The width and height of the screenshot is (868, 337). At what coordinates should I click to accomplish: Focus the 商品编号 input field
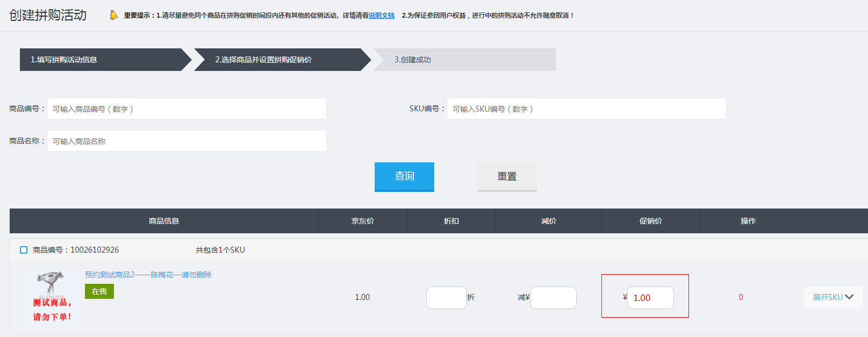pyautogui.click(x=186, y=109)
